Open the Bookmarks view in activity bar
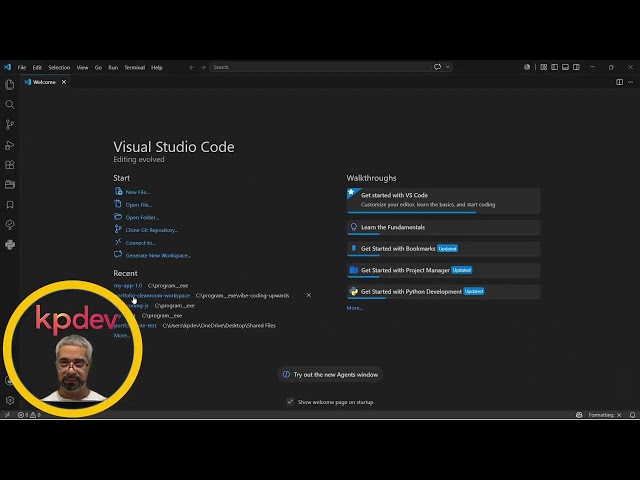Viewport: 640px width, 480px height. tap(10, 204)
